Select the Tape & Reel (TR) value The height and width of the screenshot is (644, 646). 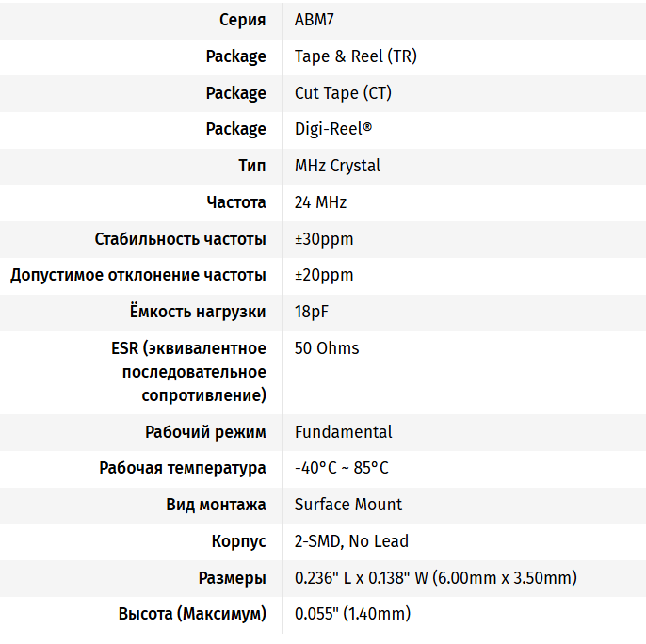tap(355, 56)
